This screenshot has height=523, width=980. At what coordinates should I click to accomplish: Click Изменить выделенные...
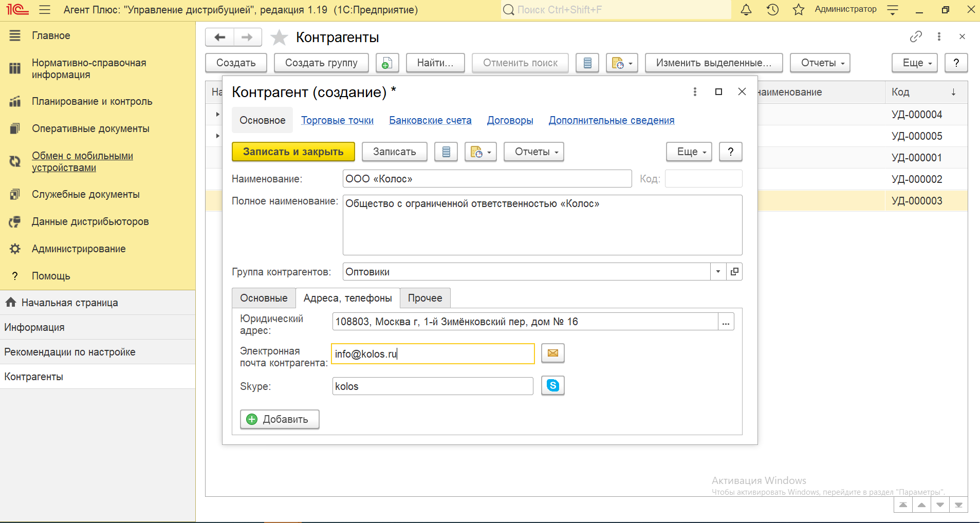click(714, 63)
